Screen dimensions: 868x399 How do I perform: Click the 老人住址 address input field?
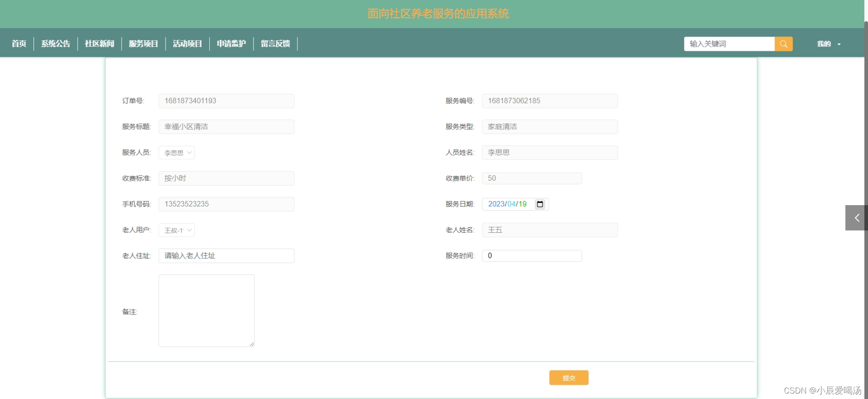point(226,256)
